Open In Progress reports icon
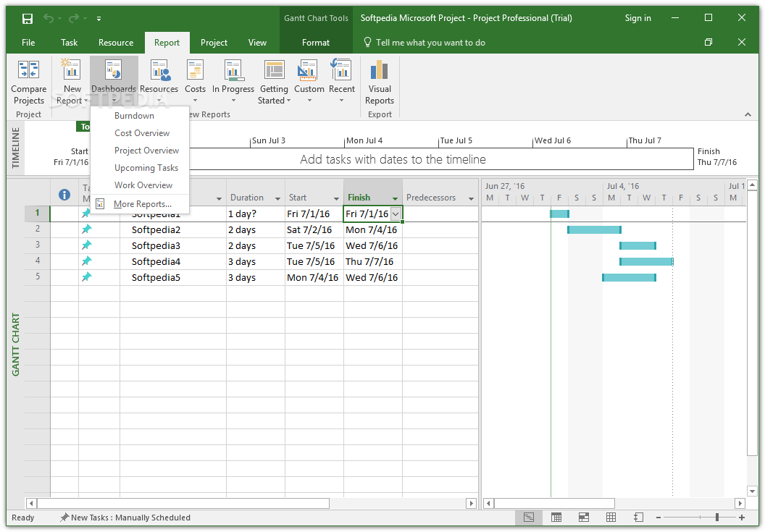Screen dimensions: 765x532 click(x=233, y=70)
